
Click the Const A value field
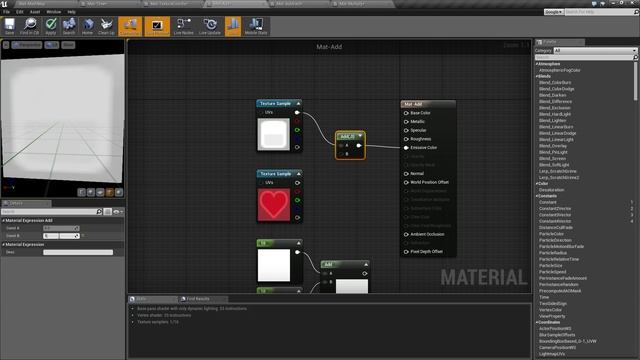click(61, 228)
